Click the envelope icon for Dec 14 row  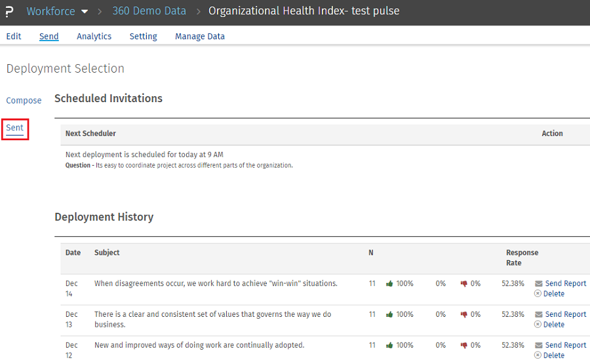[x=539, y=284]
